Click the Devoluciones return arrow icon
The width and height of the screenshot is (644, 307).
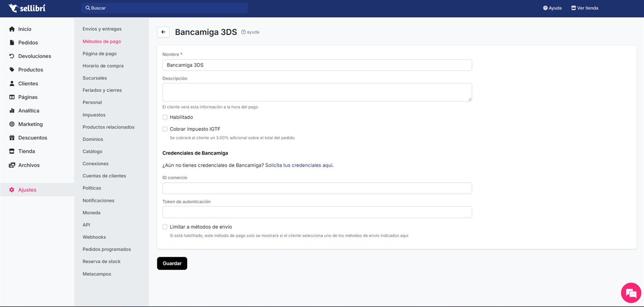[x=12, y=56]
